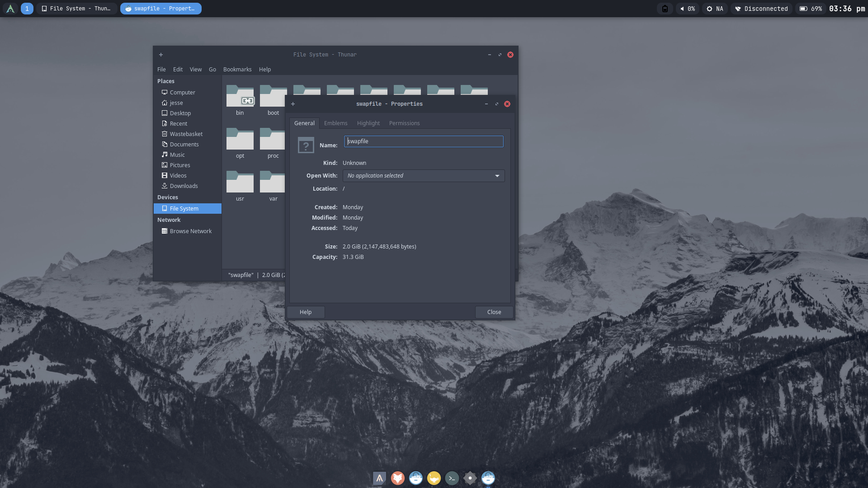Open the opt folder icon
Image resolution: width=868 pixels, height=488 pixels.
(240, 139)
